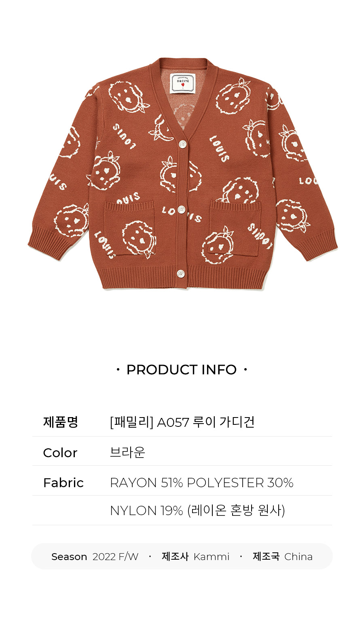Click the ORCITE brand label on collar
This screenshot has height=620, width=364.
click(x=183, y=83)
